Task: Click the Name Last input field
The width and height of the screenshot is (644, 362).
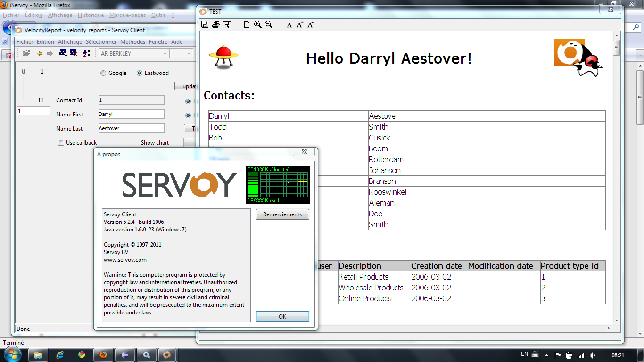Action: coord(131,128)
